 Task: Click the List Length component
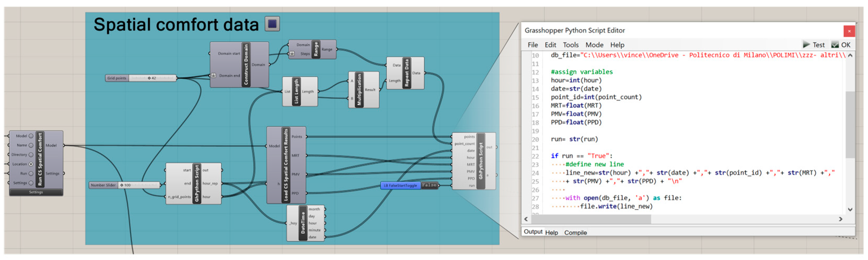coord(296,91)
